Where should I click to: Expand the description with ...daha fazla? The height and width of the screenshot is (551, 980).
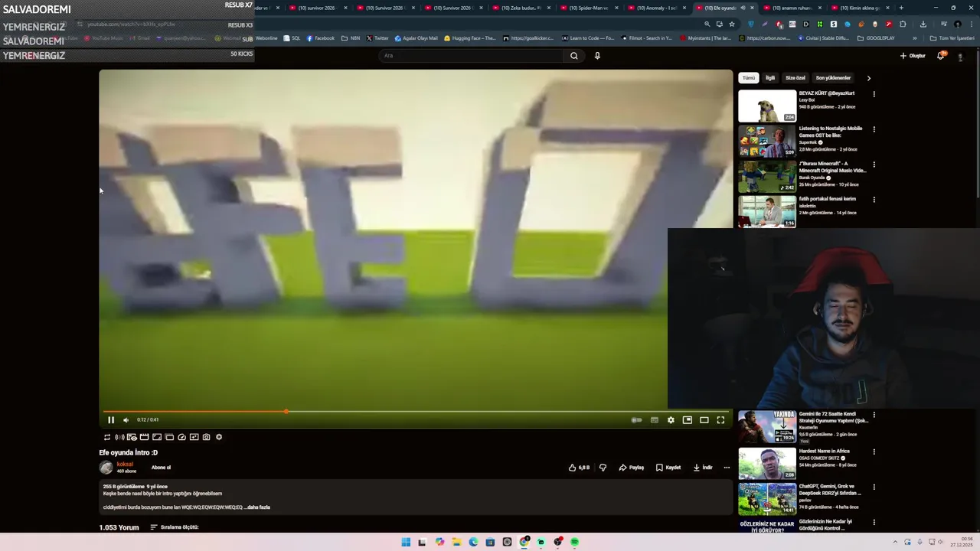coord(256,507)
